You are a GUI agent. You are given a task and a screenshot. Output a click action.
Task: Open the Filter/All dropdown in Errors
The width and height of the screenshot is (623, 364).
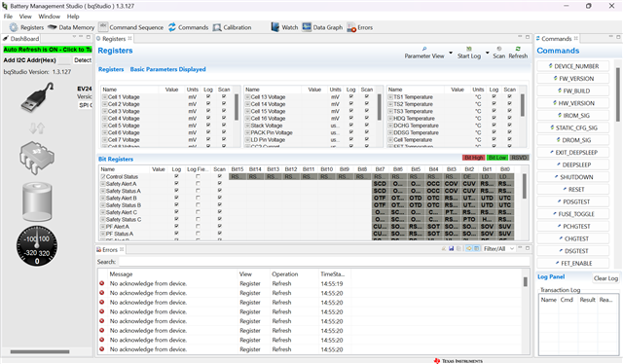tap(512, 249)
